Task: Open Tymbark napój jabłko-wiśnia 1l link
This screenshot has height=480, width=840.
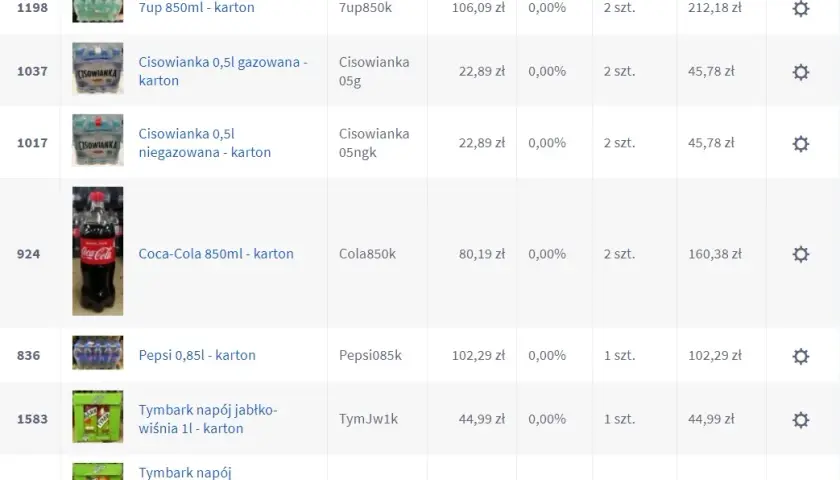Action: click(208, 419)
